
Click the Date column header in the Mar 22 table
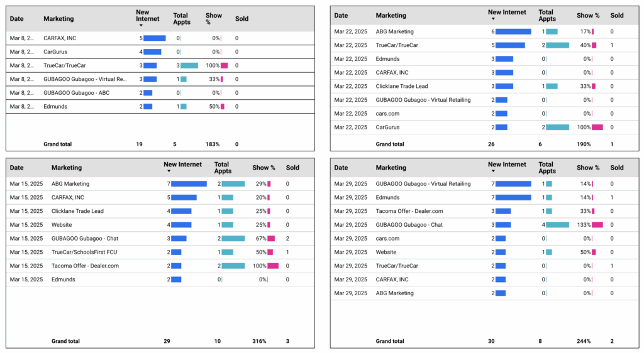341,15
